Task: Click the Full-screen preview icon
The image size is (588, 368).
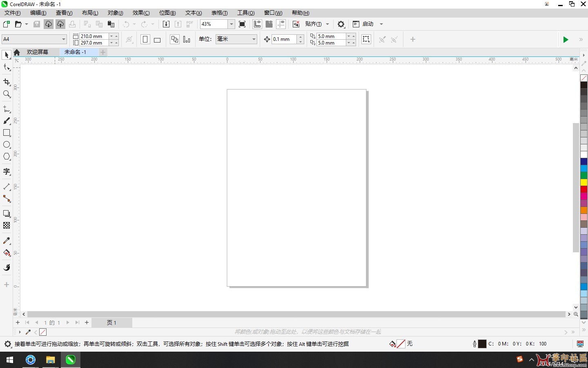Action: 242,24
